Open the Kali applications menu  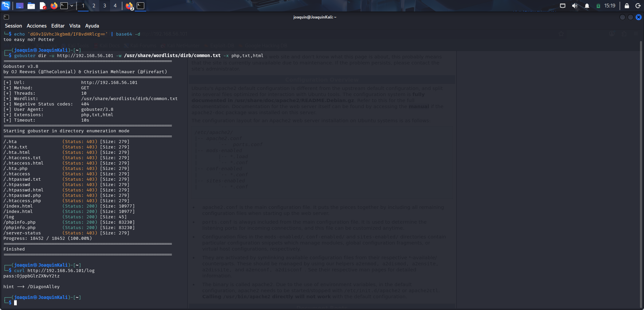[5, 5]
